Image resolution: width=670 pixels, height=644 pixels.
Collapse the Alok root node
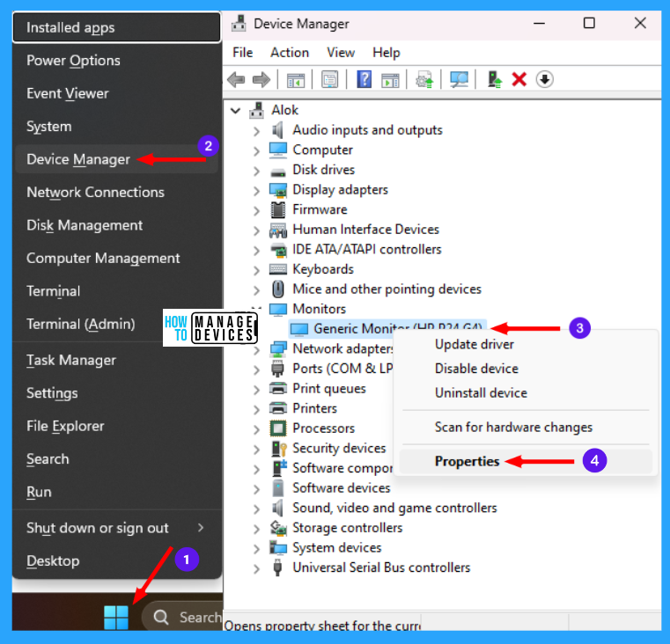click(x=235, y=111)
